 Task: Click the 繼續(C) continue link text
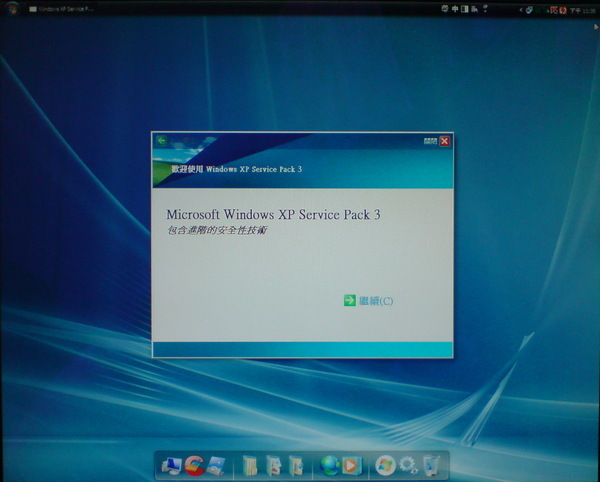[376, 301]
